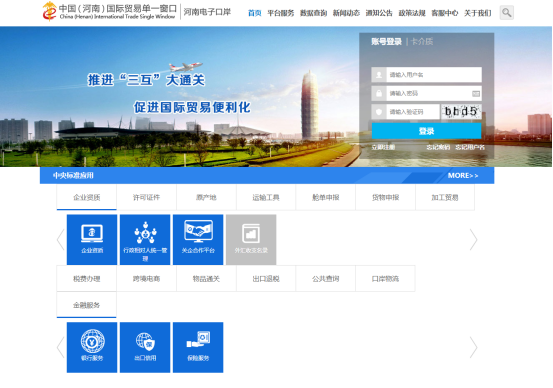Screen dimensions: 553x388
Task: Click the soft keyboard icon in password field
Action: (476, 93)
